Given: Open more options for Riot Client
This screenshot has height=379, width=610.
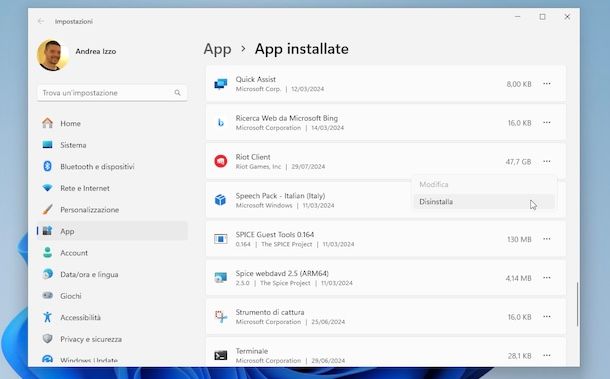Looking at the screenshot, I should 547,161.
